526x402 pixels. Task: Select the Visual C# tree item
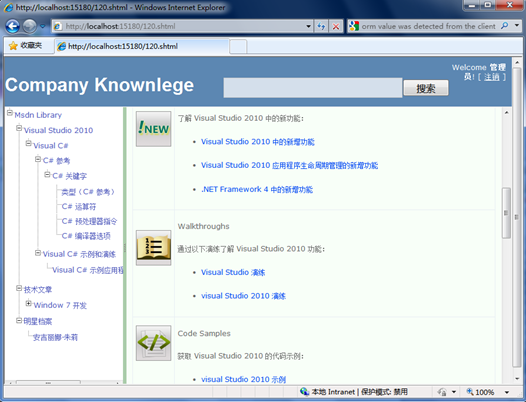coord(51,146)
